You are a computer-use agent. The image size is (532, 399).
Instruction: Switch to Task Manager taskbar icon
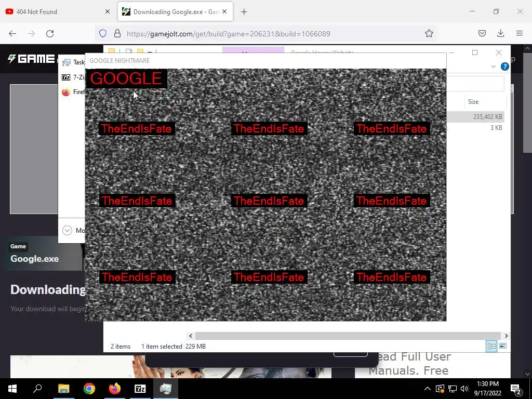point(166,389)
